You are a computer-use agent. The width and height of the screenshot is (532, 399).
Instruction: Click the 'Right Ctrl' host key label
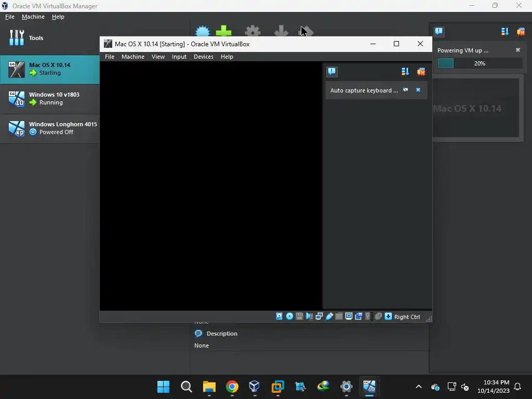pos(407,316)
